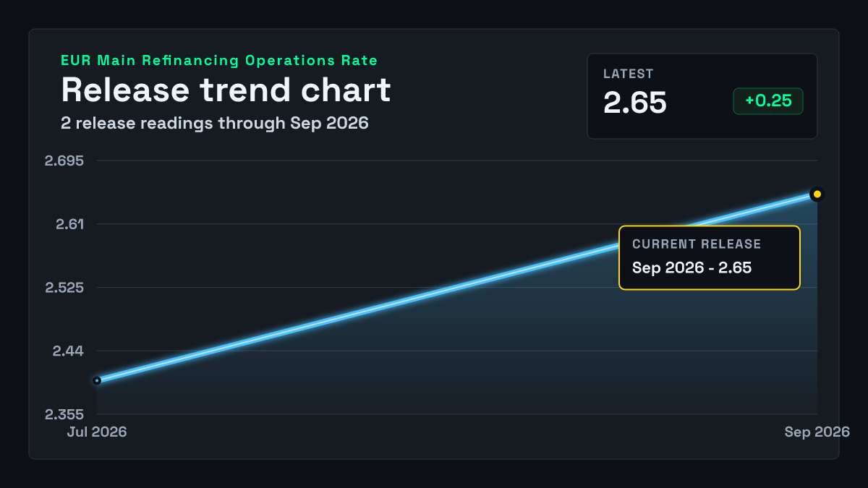Click the yellow Sep 2026 data point
868x488 pixels.
(x=817, y=194)
